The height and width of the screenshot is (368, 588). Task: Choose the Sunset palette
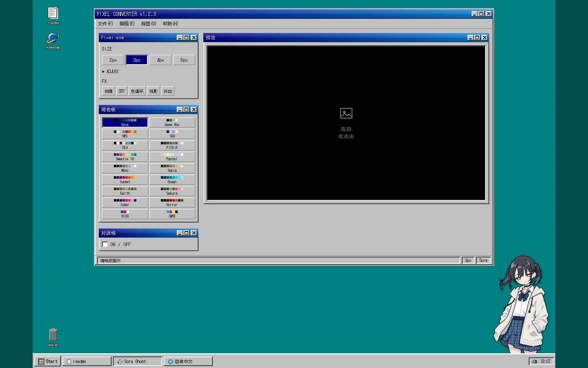tap(125, 180)
